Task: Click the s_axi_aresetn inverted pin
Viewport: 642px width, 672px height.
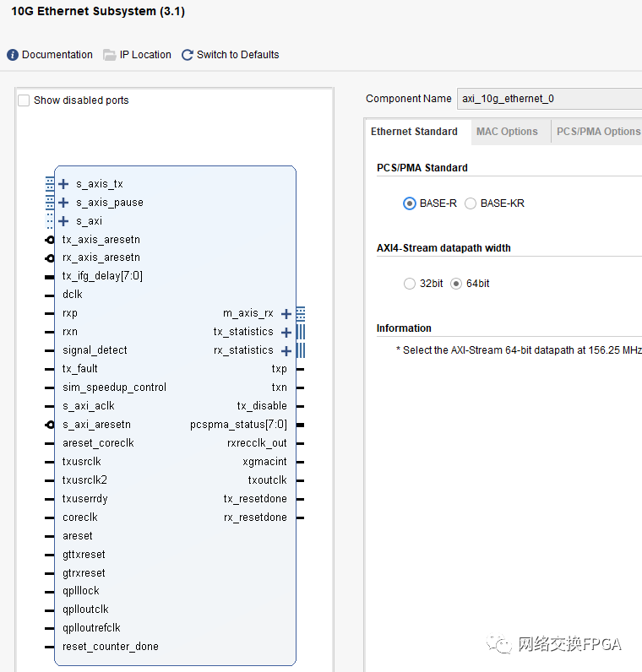Action: (50, 425)
